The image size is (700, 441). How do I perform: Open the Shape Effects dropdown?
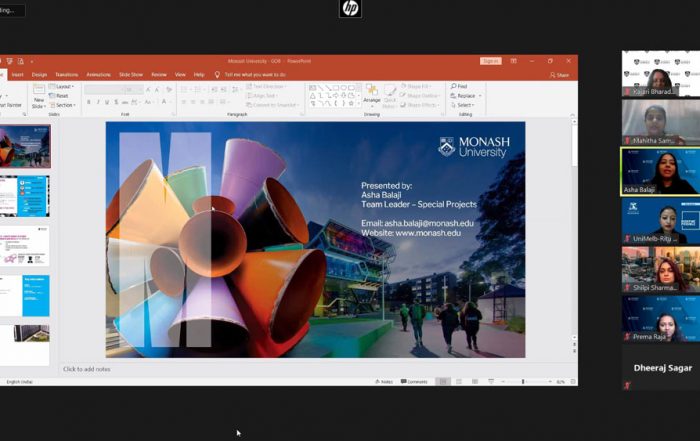[419, 105]
